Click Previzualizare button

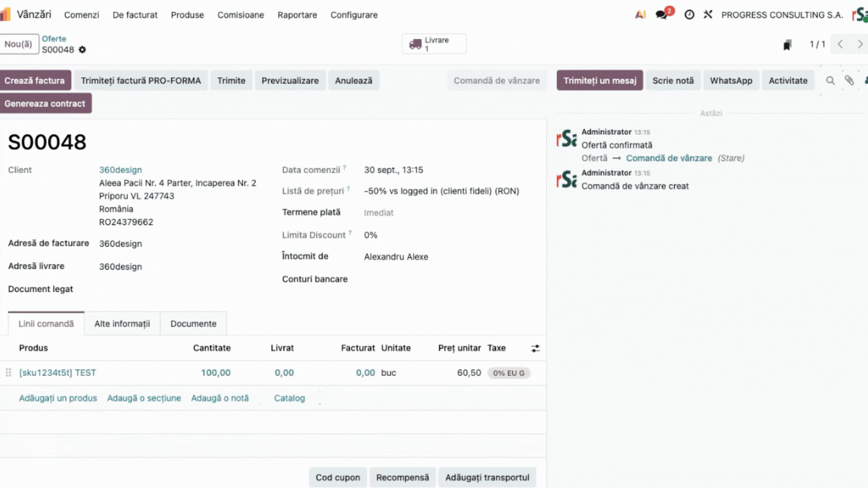tap(290, 80)
